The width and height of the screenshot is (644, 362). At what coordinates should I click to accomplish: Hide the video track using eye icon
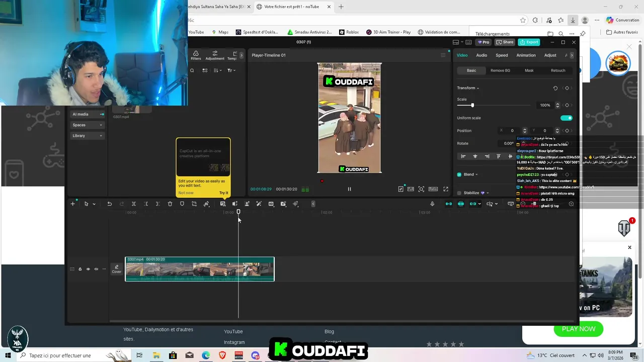coord(88,269)
